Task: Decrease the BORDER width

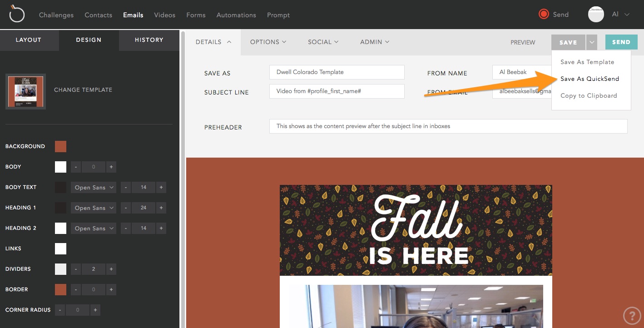Action: point(76,289)
